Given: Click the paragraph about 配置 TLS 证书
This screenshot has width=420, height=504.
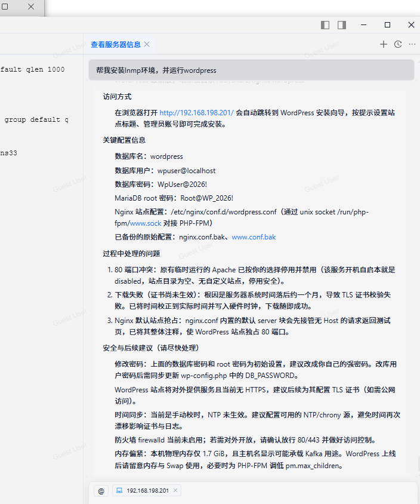Looking at the screenshot, I should pyautogui.click(x=255, y=395).
